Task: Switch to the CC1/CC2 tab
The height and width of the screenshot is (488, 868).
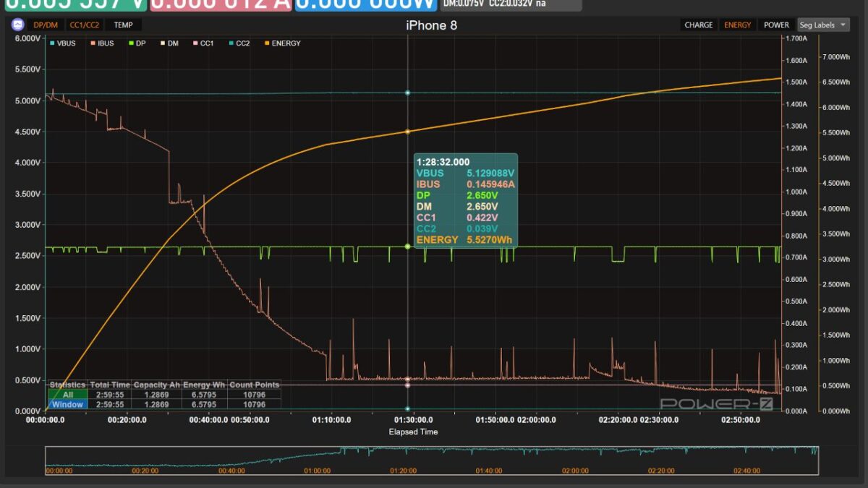Action: click(85, 25)
